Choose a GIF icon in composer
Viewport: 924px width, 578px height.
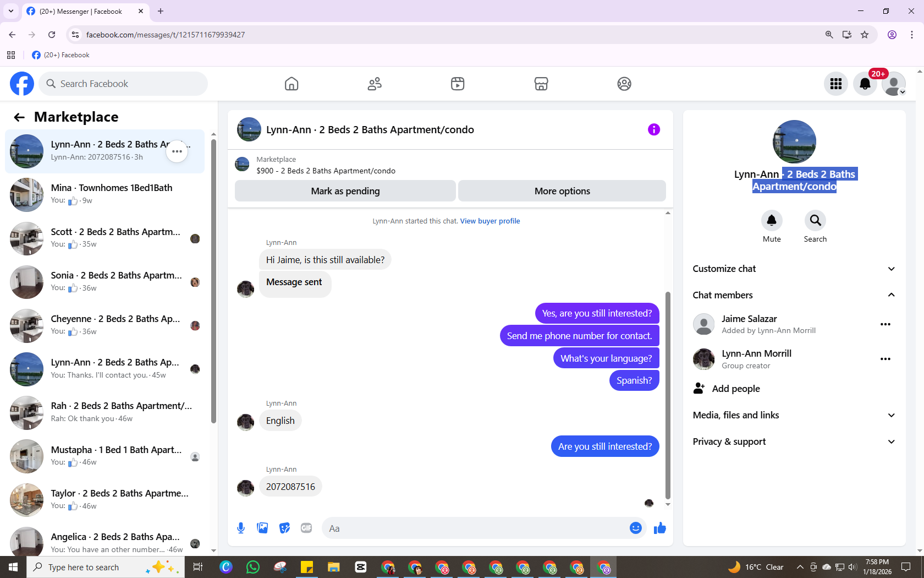tap(306, 528)
